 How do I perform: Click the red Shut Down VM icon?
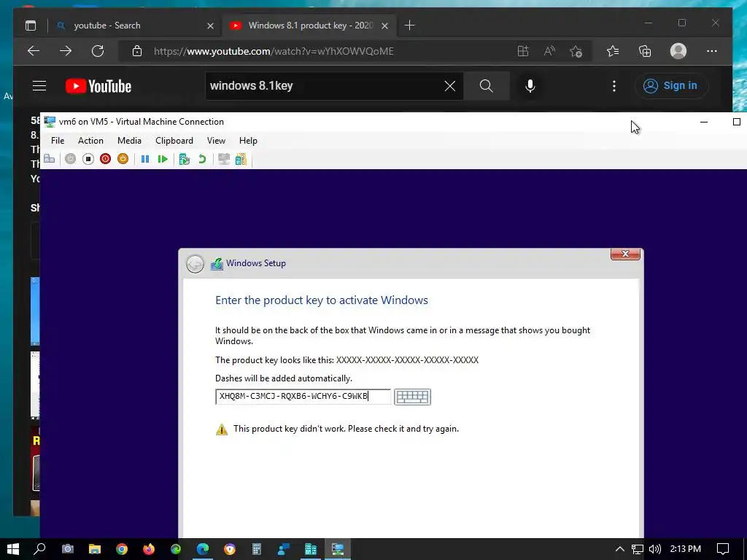click(x=105, y=159)
